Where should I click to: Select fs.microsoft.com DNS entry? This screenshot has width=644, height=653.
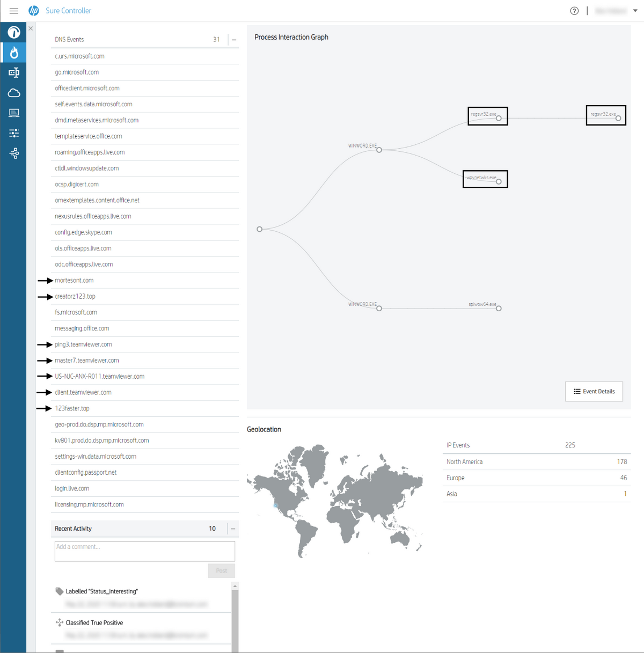145,312
